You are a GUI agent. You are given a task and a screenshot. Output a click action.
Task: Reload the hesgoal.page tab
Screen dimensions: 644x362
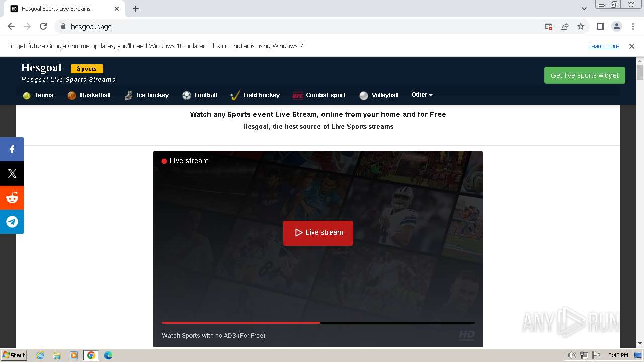[x=43, y=27]
